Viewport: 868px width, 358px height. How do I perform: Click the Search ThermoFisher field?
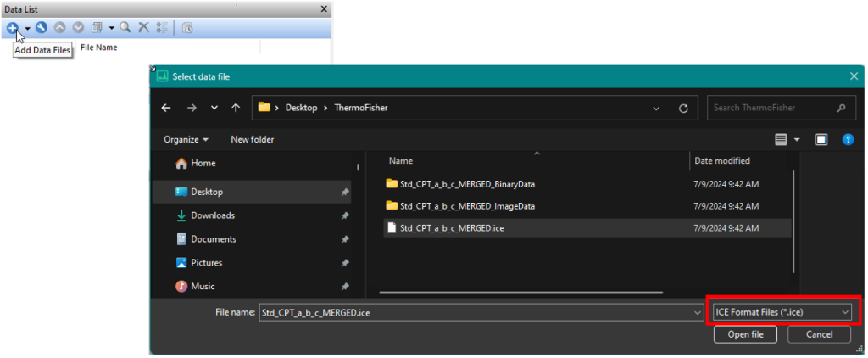771,109
